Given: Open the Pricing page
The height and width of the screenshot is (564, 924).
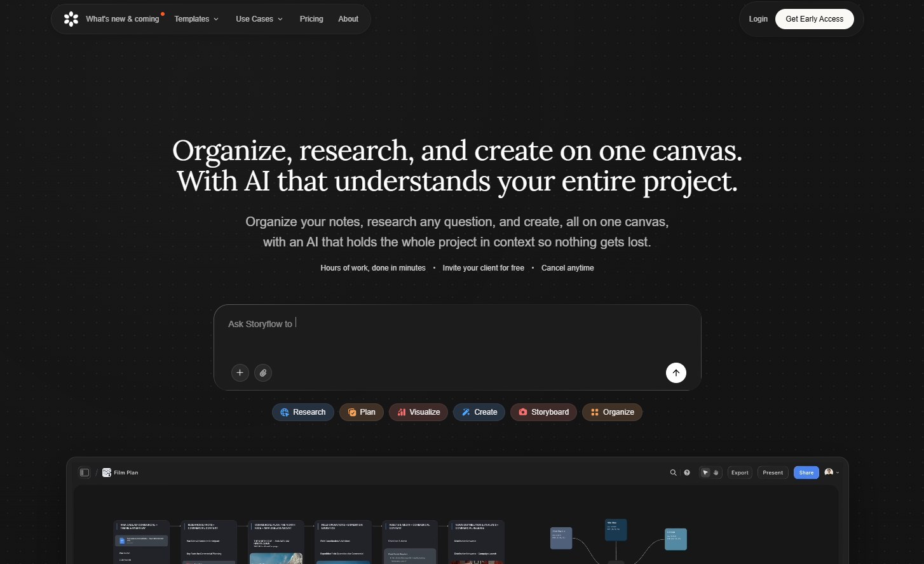Looking at the screenshot, I should click(311, 19).
